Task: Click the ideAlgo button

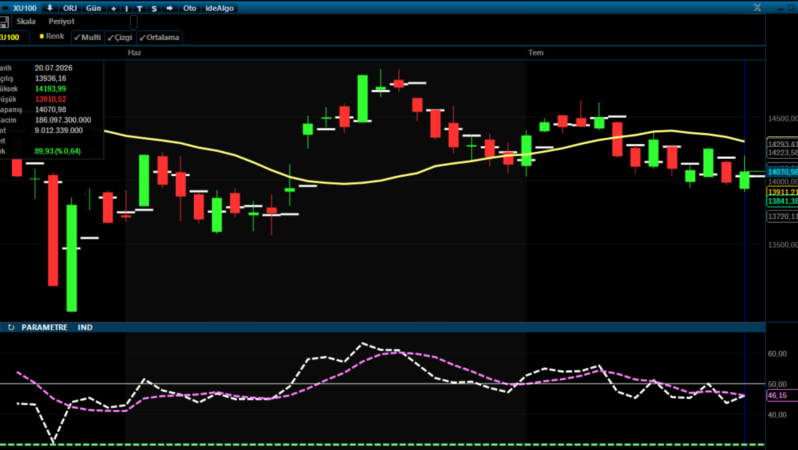Action: click(x=220, y=8)
